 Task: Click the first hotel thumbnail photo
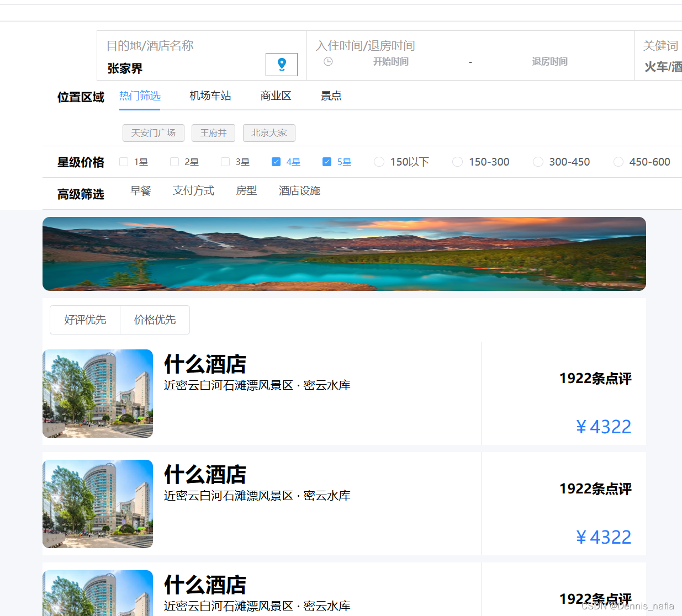(97, 394)
